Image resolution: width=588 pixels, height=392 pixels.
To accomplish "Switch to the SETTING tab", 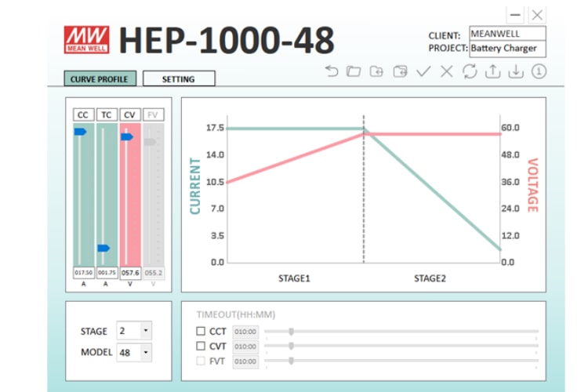I will click(179, 78).
